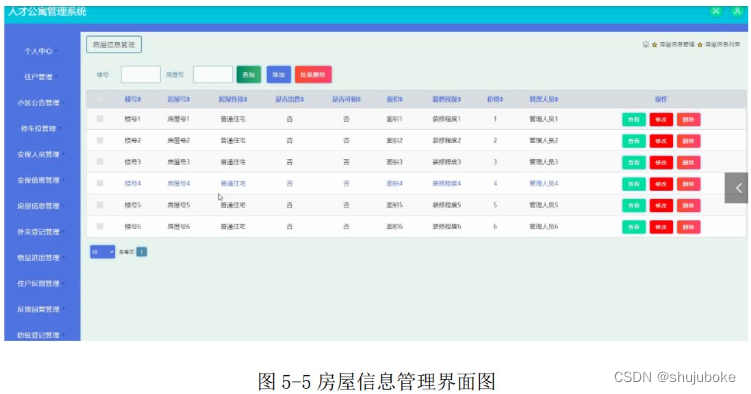Click 查看 button in the 楼号3 row
Image resolution: width=751 pixels, height=394 pixels.
click(634, 162)
